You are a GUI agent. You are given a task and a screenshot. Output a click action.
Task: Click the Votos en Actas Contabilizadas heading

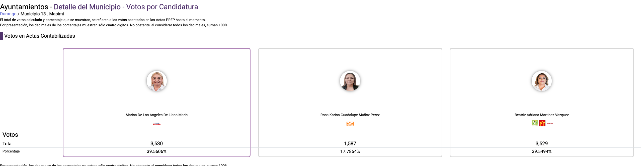[40, 36]
